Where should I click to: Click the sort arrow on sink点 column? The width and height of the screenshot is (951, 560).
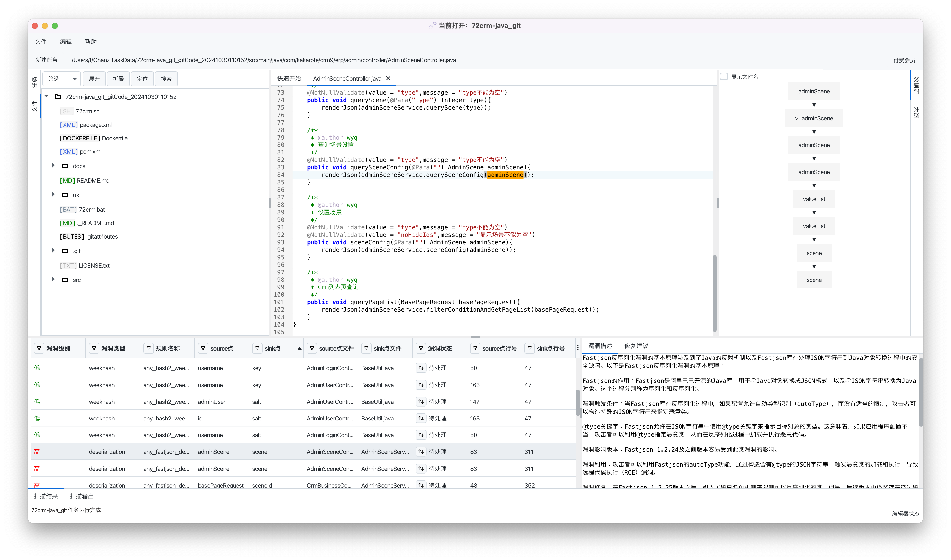[299, 348]
